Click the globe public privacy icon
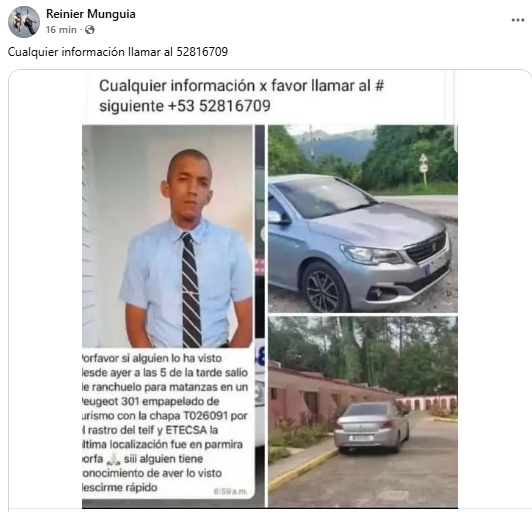 90,30
